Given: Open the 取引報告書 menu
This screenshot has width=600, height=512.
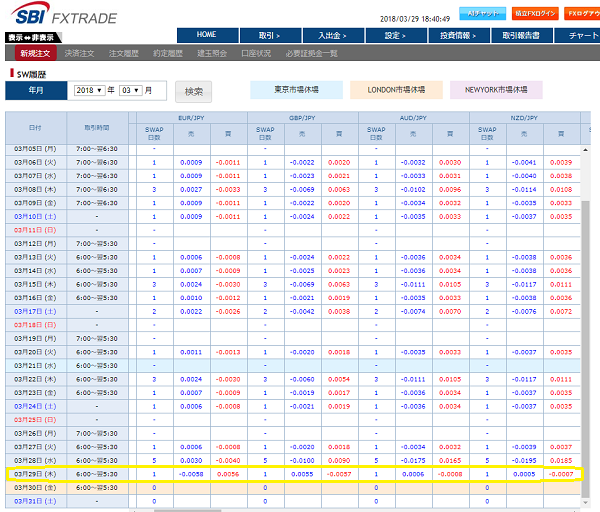Looking at the screenshot, I should pyautogui.click(x=522, y=35).
